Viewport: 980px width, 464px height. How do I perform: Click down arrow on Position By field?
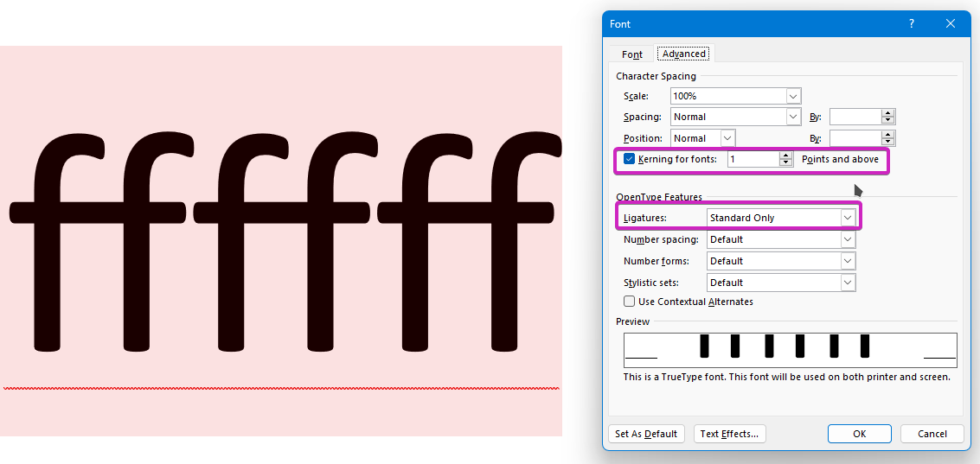(x=887, y=143)
